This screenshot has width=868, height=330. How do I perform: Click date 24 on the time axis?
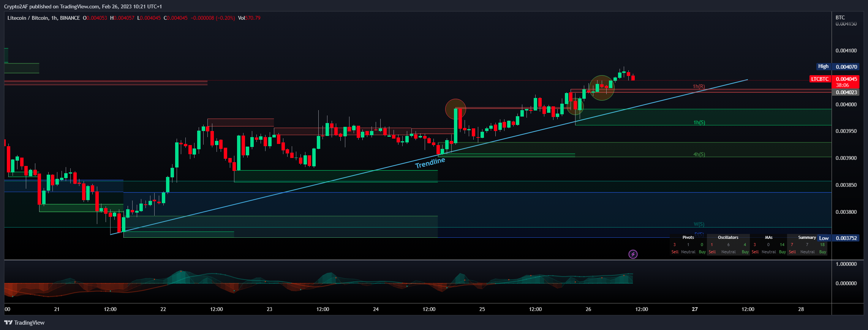[x=376, y=309]
